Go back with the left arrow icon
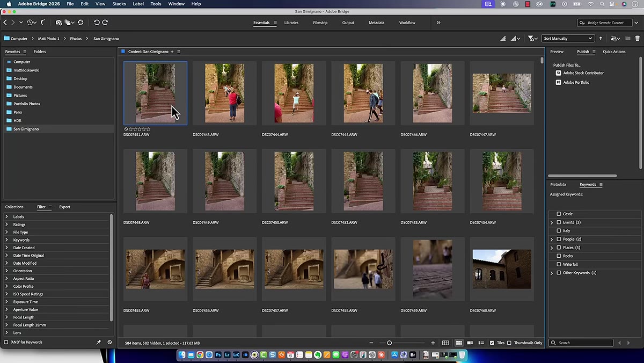Image resolution: width=644 pixels, height=363 pixels. [5, 23]
